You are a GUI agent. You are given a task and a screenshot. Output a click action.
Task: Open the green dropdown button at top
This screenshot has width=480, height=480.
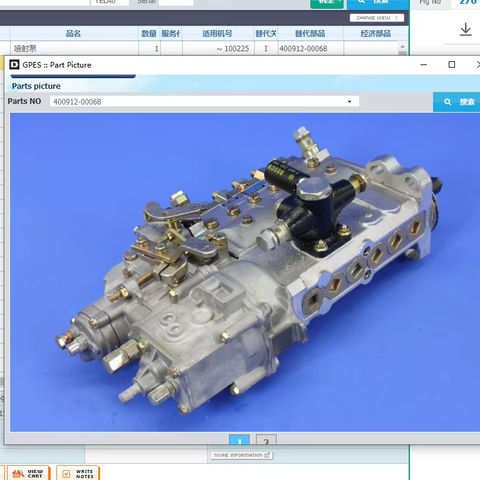click(327, 3)
